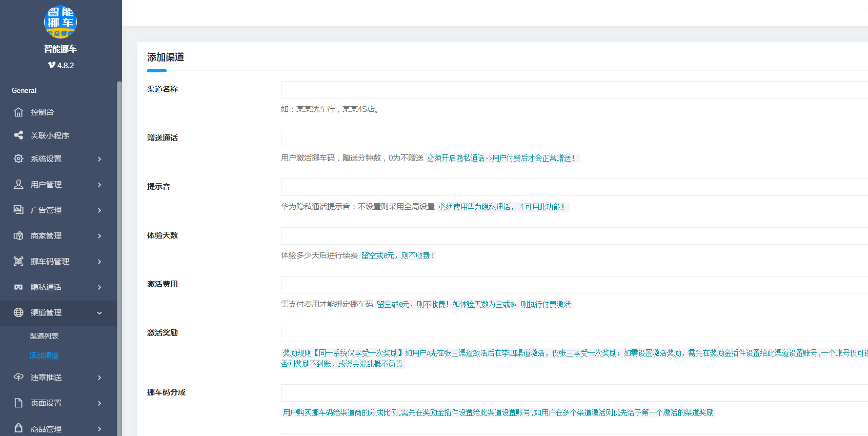Click the 商品管理 bag icon
The height and width of the screenshot is (436, 868).
18,428
